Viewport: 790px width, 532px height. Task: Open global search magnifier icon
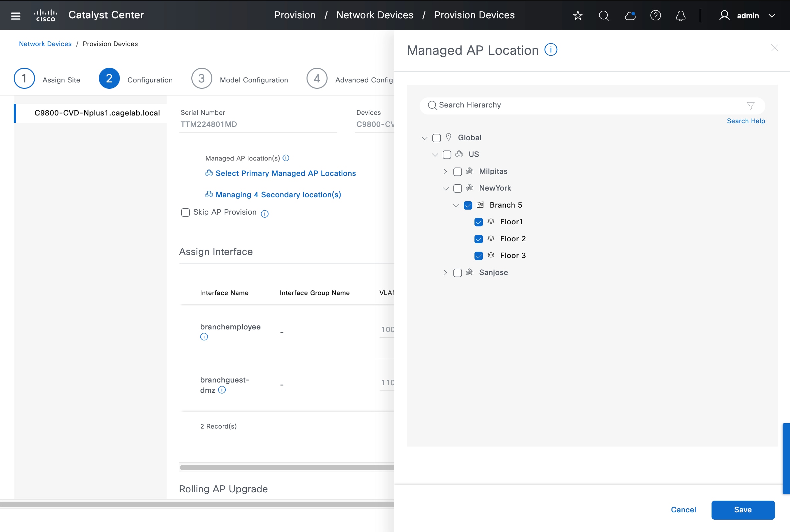click(604, 16)
